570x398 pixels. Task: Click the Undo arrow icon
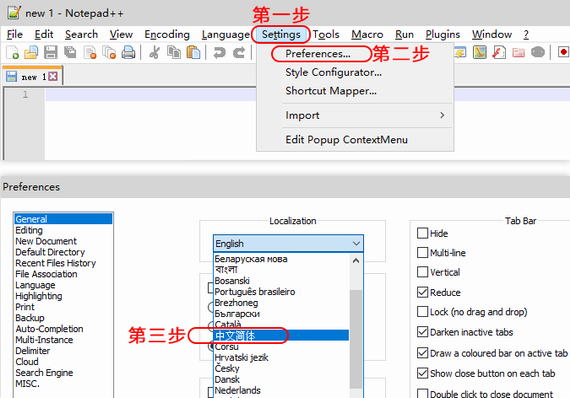click(x=219, y=53)
